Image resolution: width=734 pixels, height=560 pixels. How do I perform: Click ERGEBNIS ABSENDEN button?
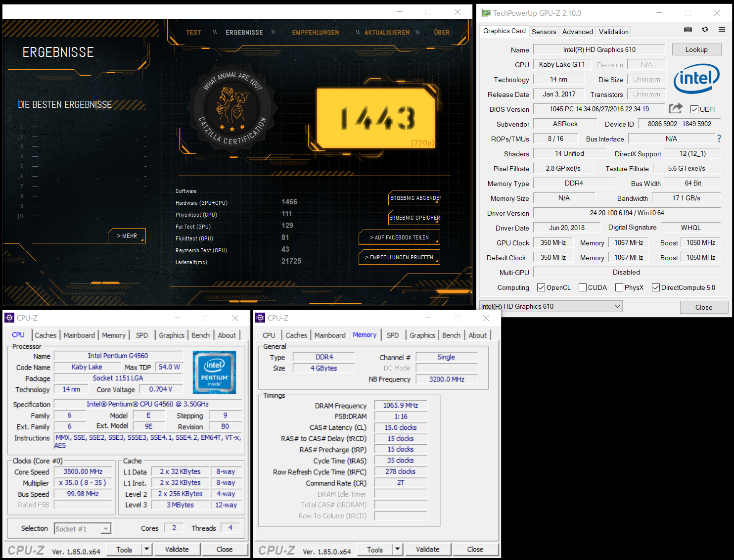414,198
